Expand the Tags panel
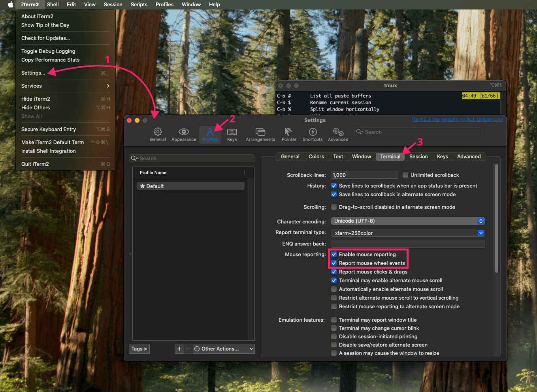The width and height of the screenshot is (537, 392). [x=139, y=349]
